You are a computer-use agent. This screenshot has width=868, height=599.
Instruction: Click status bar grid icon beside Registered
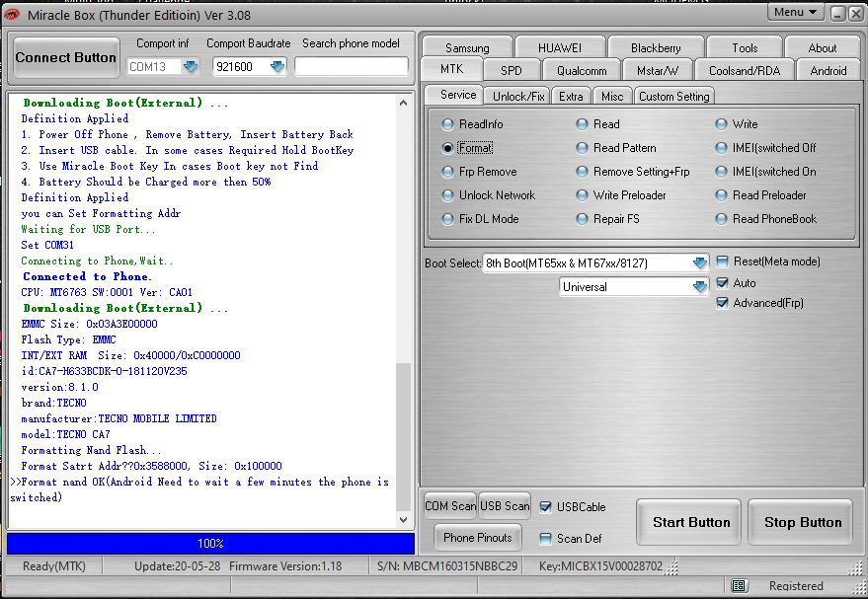coord(739,585)
